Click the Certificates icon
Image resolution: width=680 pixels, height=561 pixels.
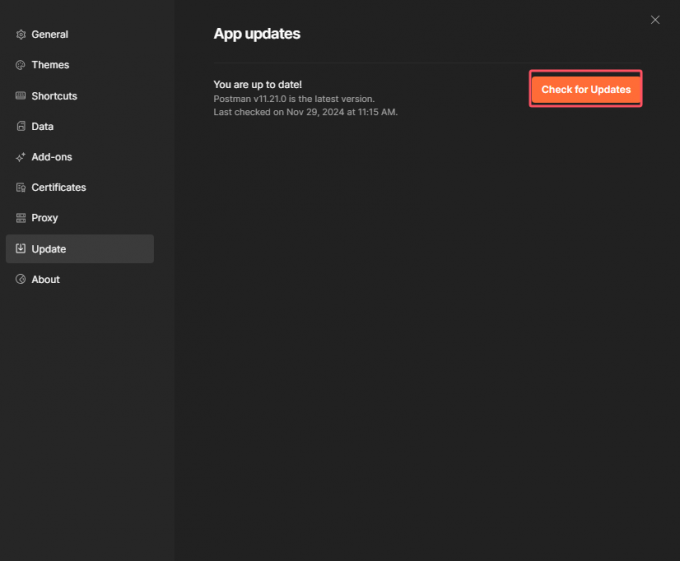pos(20,187)
